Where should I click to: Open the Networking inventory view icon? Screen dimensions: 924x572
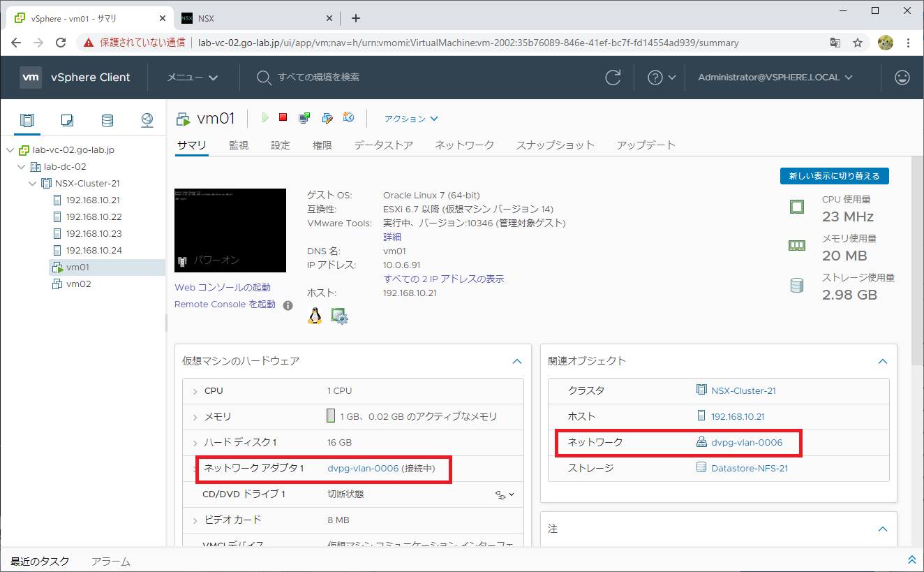click(x=147, y=120)
